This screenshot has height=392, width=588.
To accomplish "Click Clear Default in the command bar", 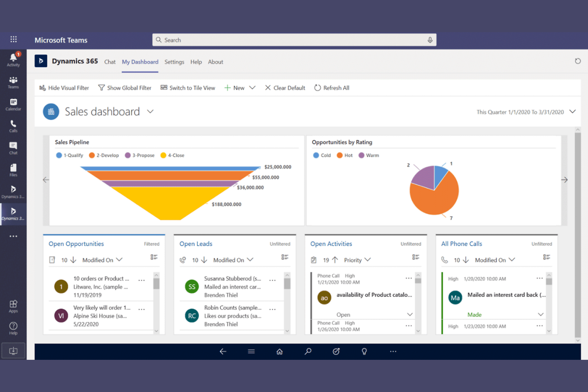I will [x=284, y=88].
